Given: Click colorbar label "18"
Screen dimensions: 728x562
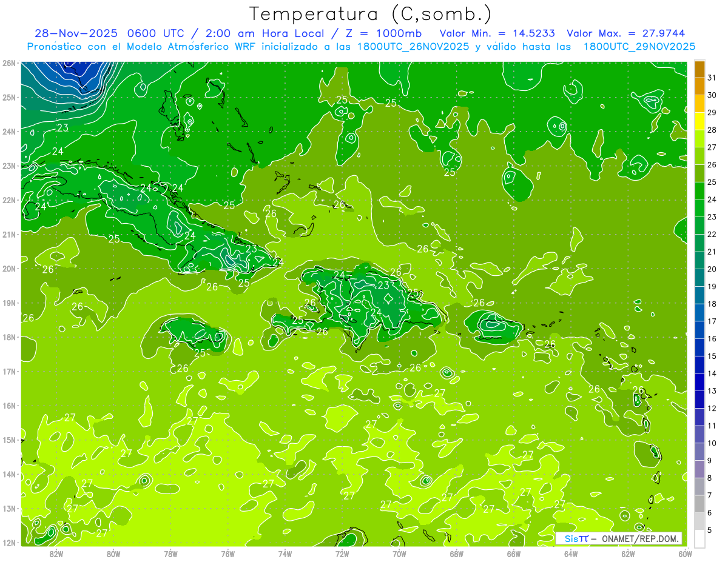Looking at the screenshot, I should 712,304.
